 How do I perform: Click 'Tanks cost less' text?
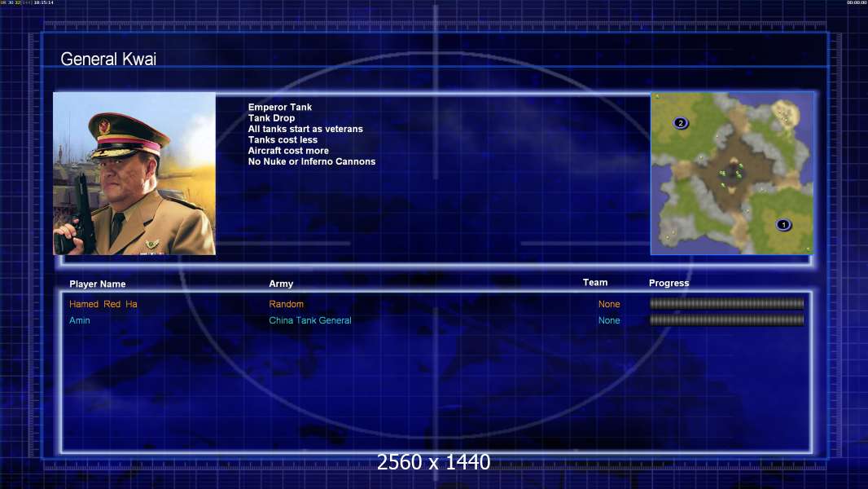tap(283, 139)
